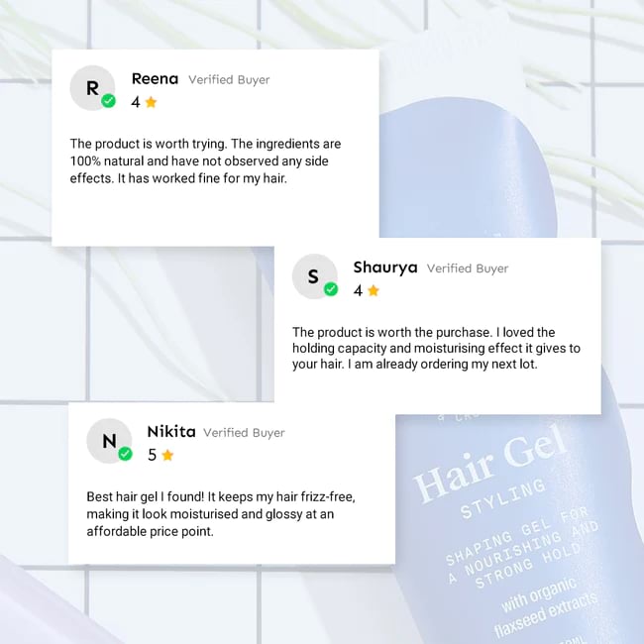Select the reviewer name Nikita
Image resolution: width=644 pixels, height=644 pixels.
[171, 432]
